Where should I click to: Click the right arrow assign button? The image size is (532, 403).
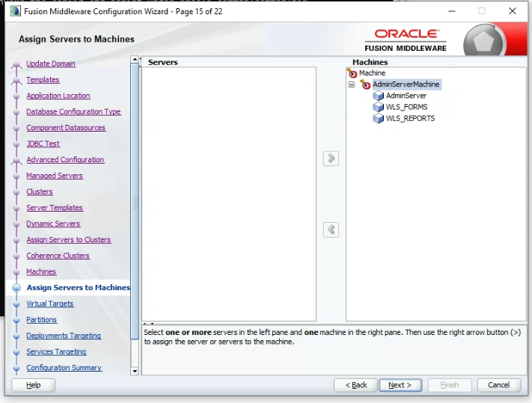click(x=331, y=159)
